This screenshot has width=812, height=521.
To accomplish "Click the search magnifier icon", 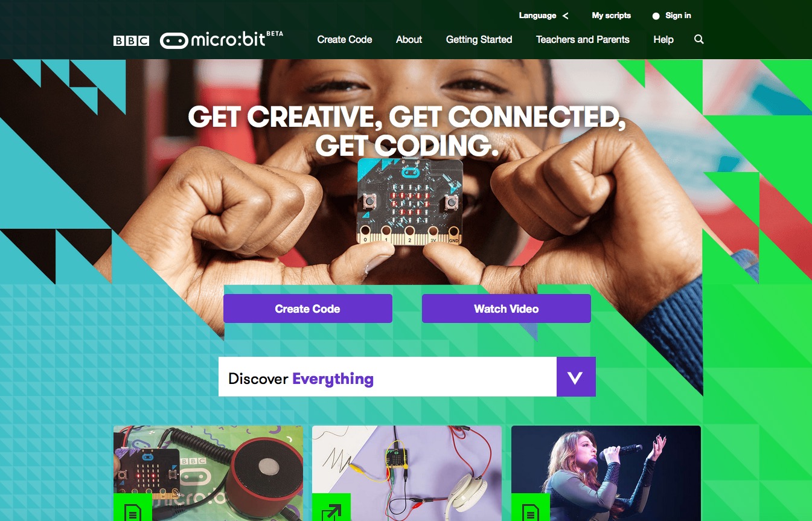I will [699, 39].
